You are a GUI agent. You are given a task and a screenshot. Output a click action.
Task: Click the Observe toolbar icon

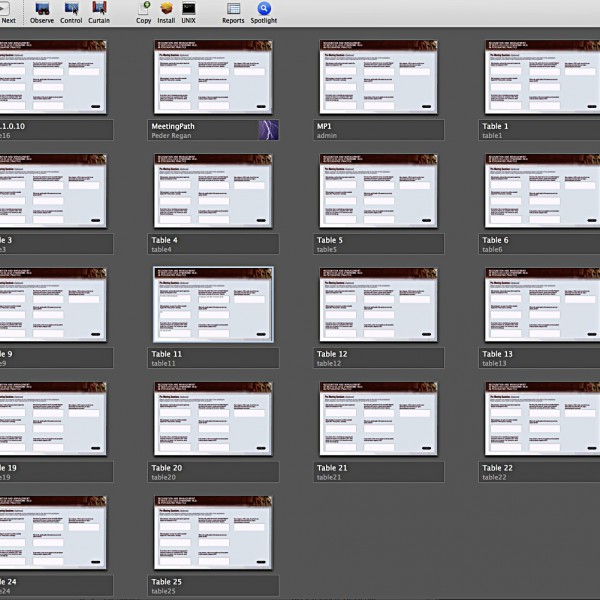[43, 8]
